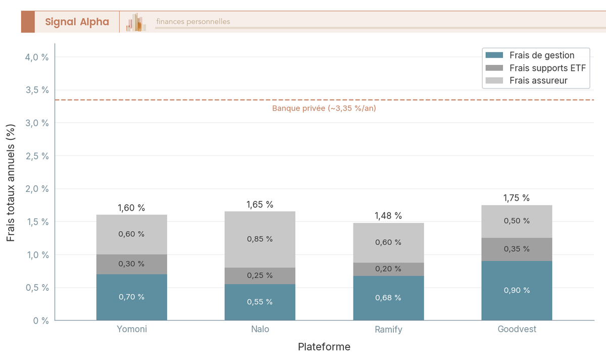
Task: Select Nalo's 0,85 % insurer fee segment
Action: 260,239
